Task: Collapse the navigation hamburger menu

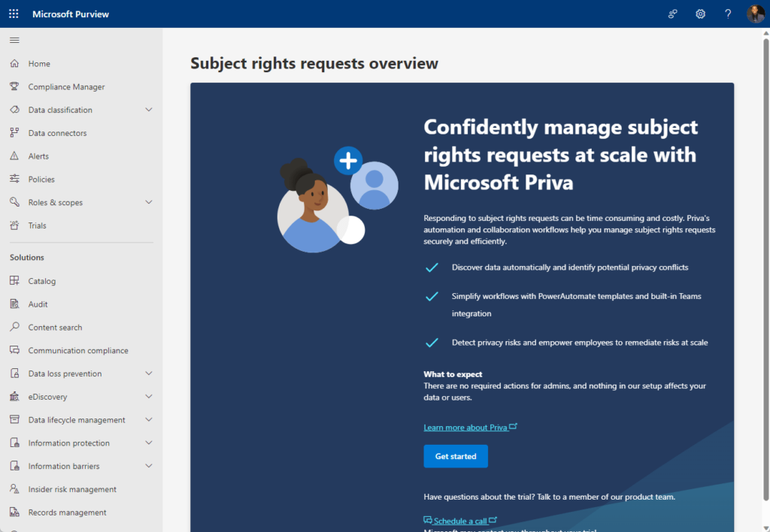Action: pyautogui.click(x=15, y=41)
